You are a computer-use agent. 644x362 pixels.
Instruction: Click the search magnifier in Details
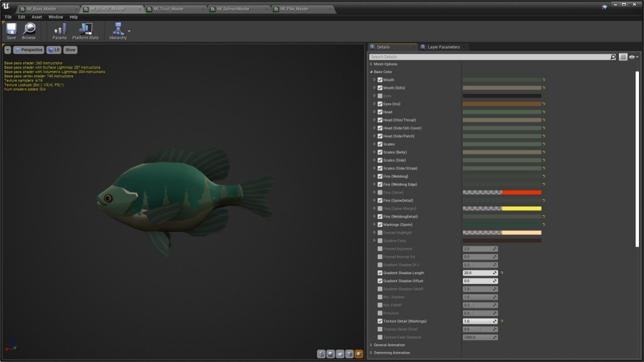pos(613,57)
